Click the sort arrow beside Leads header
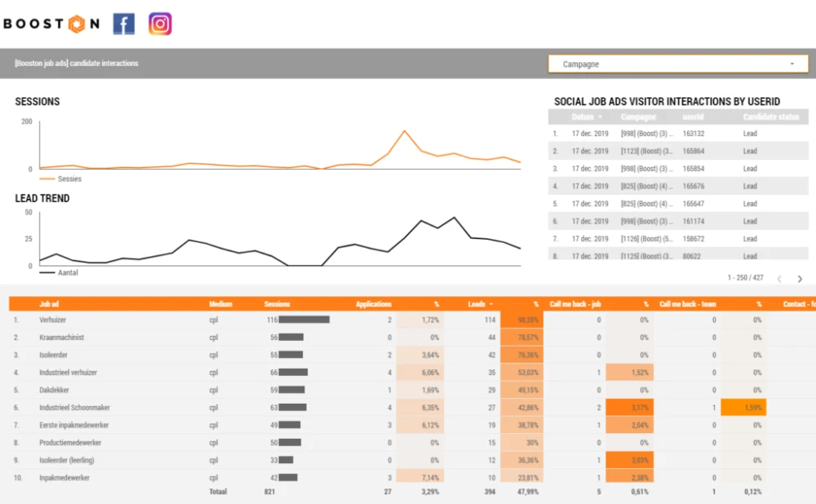Image resolution: width=816 pixels, height=504 pixels. tap(491, 304)
